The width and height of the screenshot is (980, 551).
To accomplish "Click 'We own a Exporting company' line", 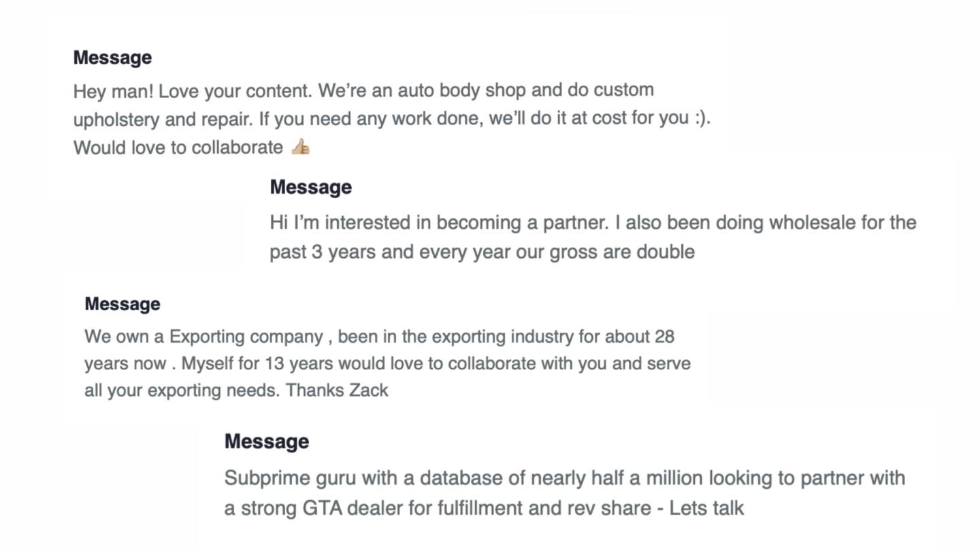I will (379, 337).
